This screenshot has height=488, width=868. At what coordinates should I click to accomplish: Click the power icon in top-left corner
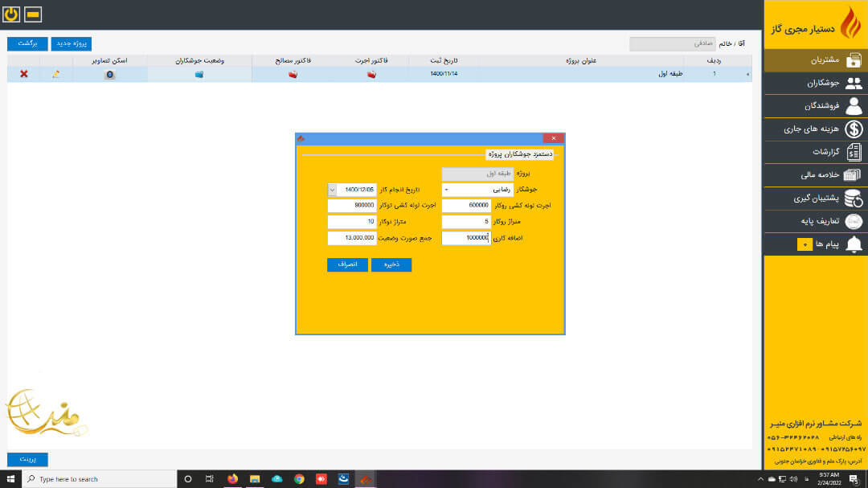point(11,14)
